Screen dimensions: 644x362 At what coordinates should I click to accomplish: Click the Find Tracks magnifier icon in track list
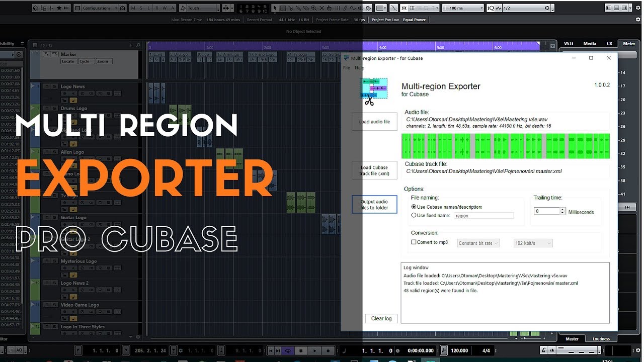coord(138,45)
